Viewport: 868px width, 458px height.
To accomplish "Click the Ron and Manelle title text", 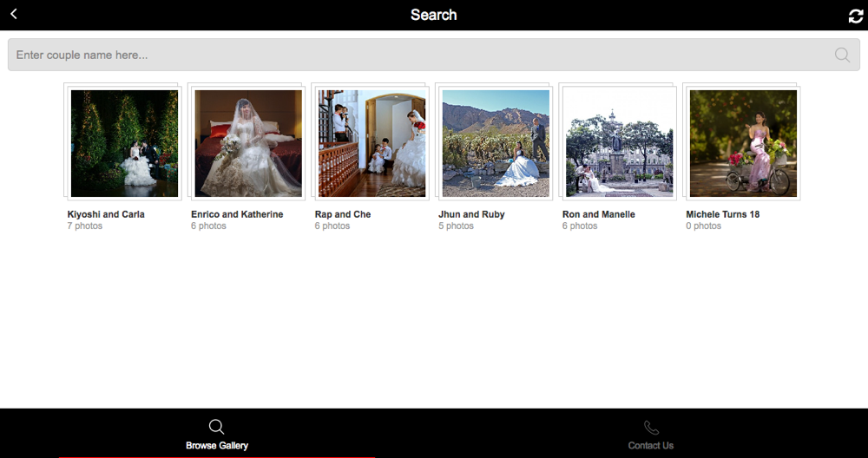I will [598, 214].
